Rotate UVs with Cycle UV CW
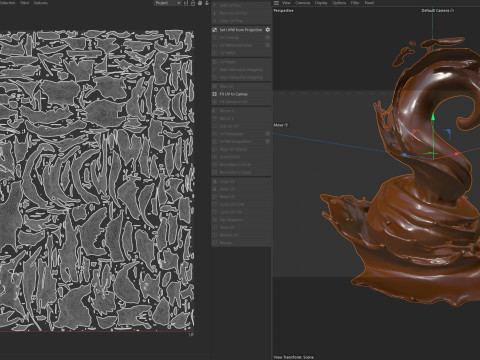This screenshot has width=480, height=360. (241, 212)
